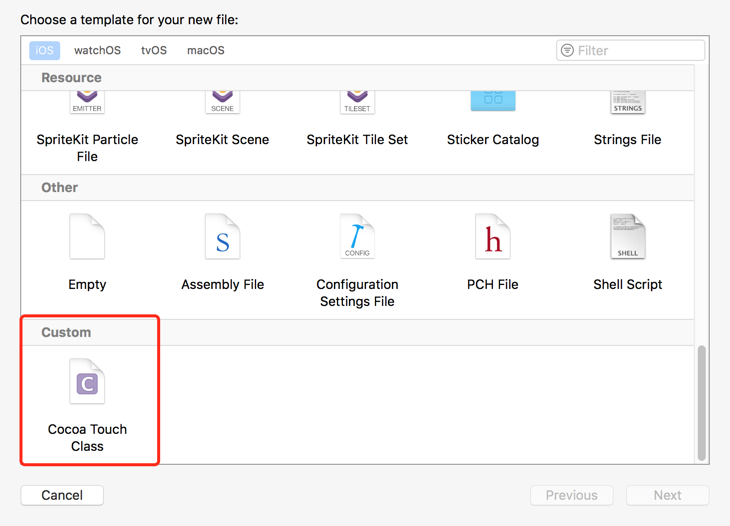Click the Cancel button
This screenshot has height=526, width=730.
click(x=62, y=495)
